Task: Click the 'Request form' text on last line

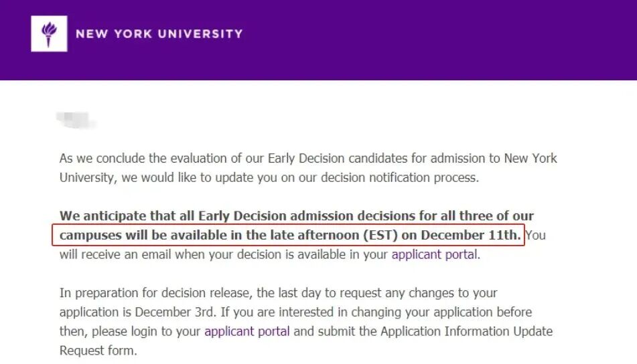Action: (98, 350)
